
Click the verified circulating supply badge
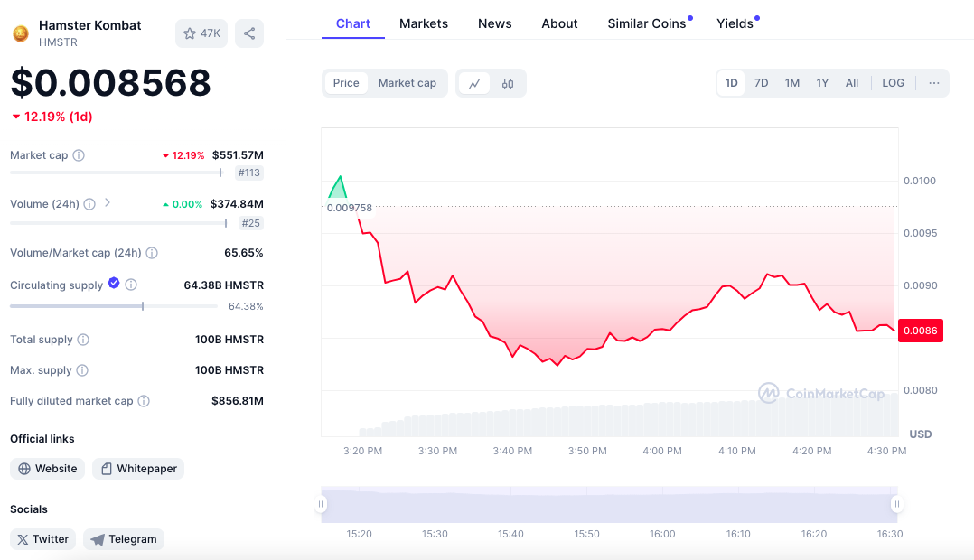coord(114,283)
